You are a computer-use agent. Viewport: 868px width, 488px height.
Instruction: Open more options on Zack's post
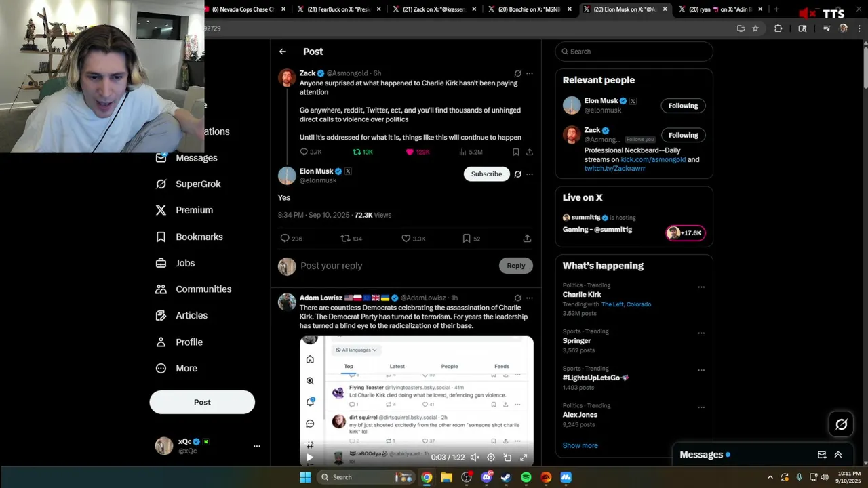coord(530,73)
